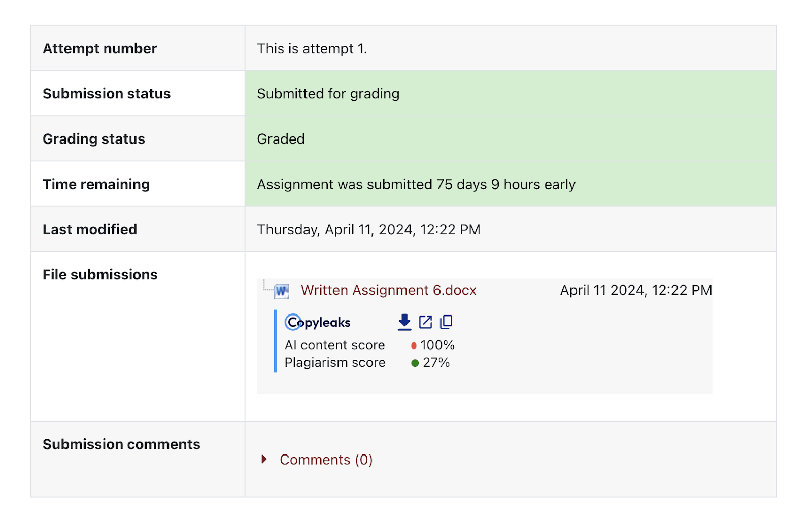Click the red AI content score indicator dot
812x525 pixels.
(x=414, y=345)
